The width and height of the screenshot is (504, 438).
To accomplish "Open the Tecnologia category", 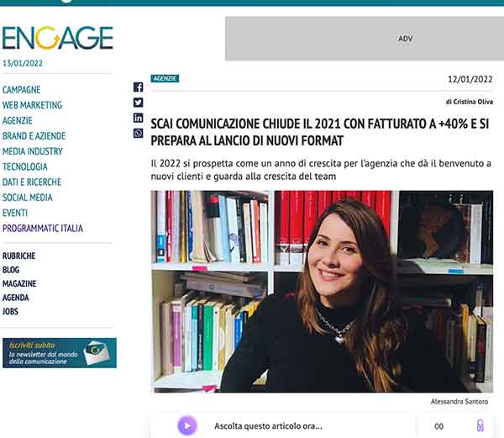I will coord(24,166).
